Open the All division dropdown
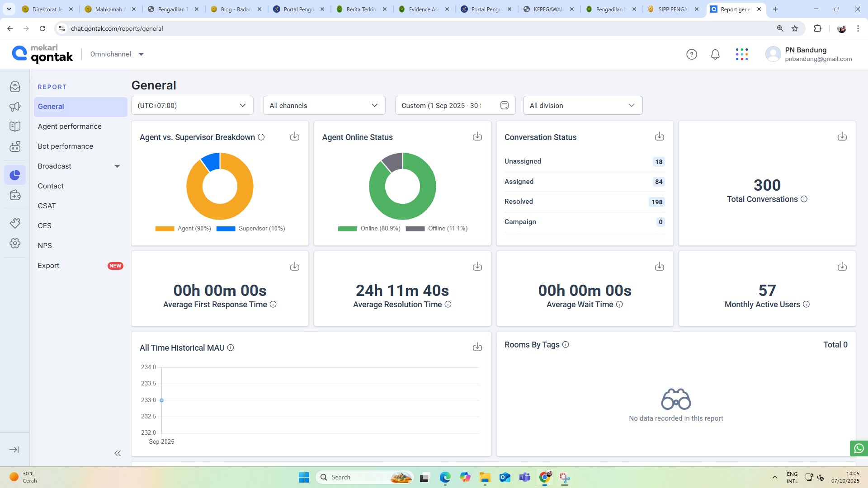The image size is (868, 488). point(583,105)
